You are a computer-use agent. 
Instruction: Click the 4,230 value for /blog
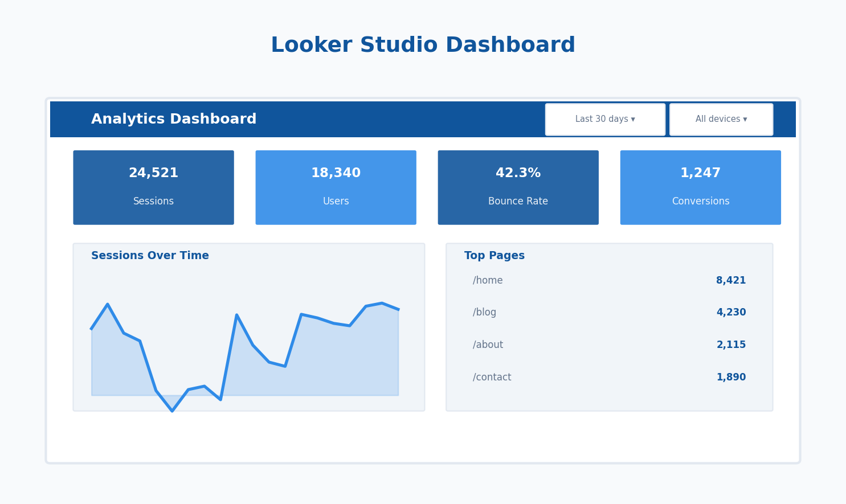[x=731, y=312]
